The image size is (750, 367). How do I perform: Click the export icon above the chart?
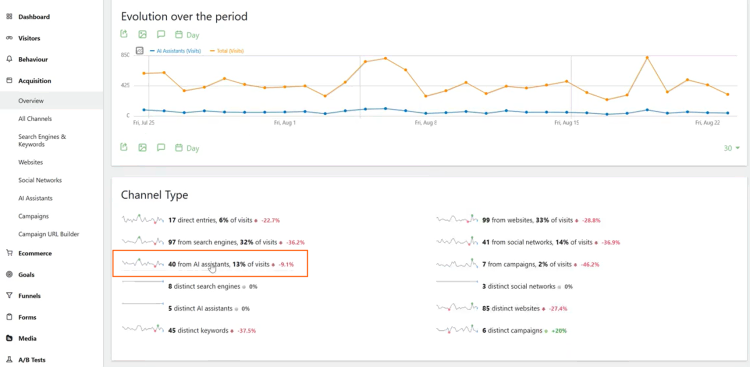point(124,34)
